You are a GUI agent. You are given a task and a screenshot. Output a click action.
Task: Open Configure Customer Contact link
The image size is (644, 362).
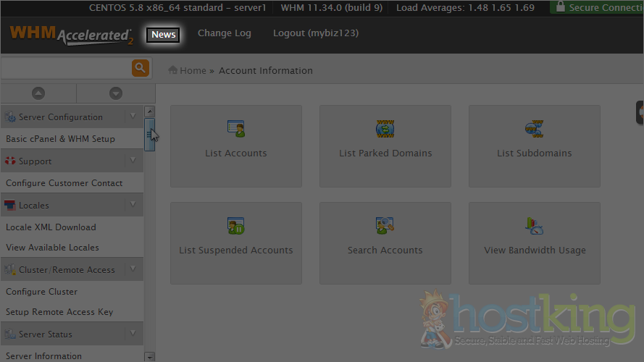coord(64,183)
